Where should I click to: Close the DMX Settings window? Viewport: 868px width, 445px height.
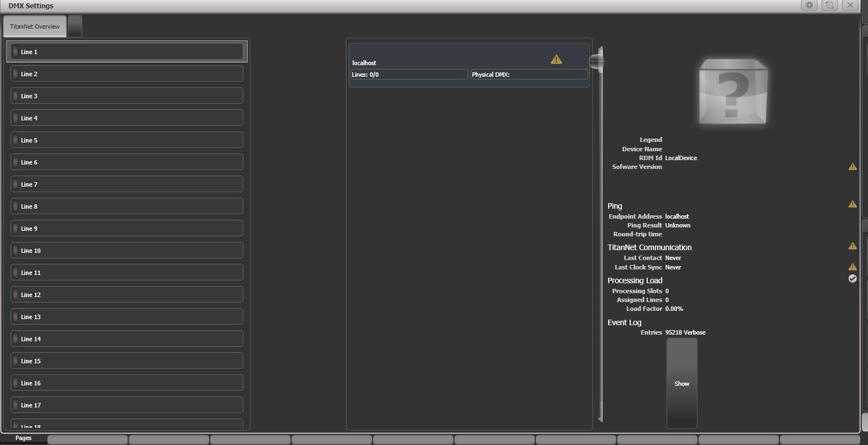point(850,5)
